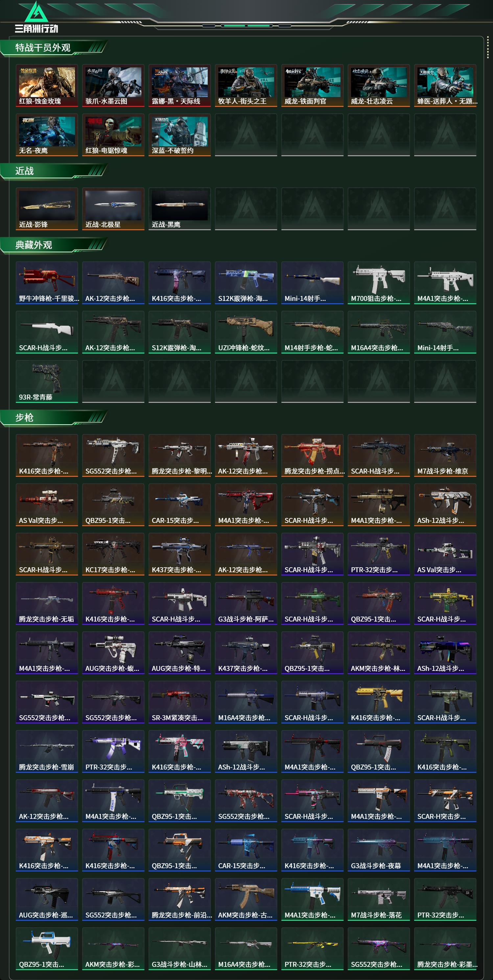Screen dimensions: 493x980
Task: Click the 三角洲行动 triangle logo
Action: point(36,12)
